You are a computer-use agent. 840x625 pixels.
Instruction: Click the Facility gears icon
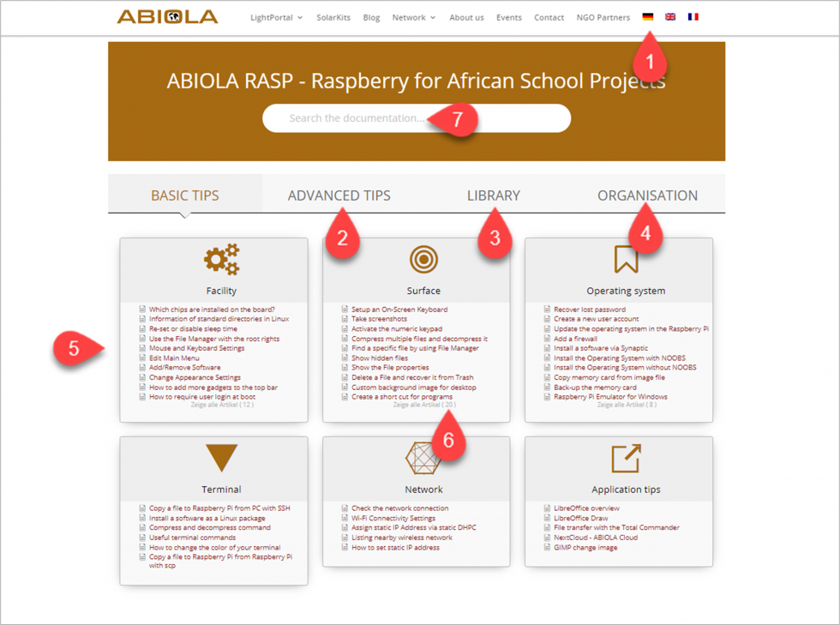221,260
